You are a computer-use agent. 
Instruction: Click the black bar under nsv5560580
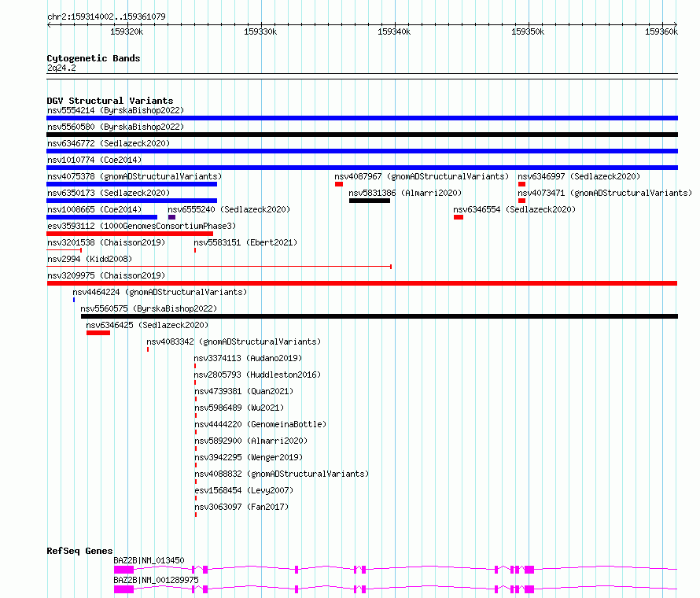pyautogui.click(x=362, y=135)
